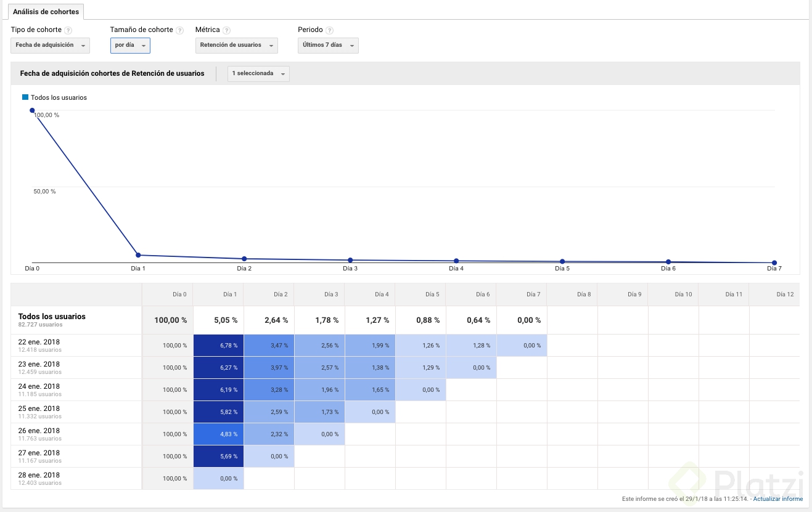Open the Últimos 7 días period dropdown
Screen dimensions: 812x512
(328, 45)
